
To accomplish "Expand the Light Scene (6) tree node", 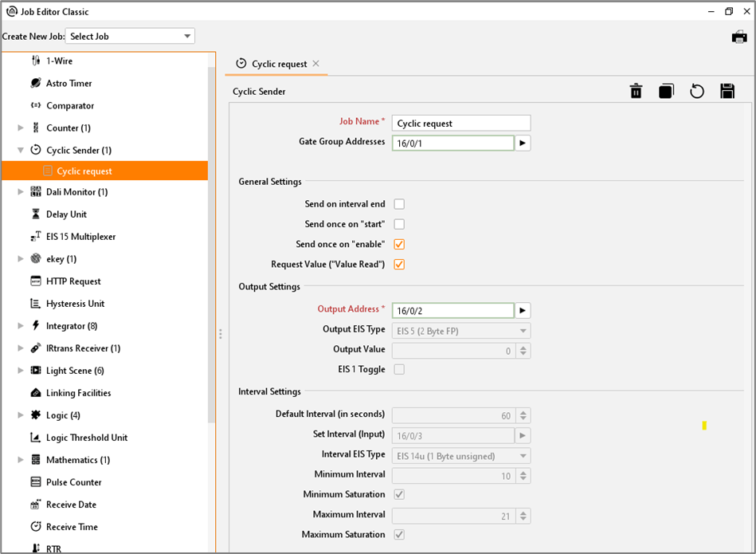I will tap(21, 371).
